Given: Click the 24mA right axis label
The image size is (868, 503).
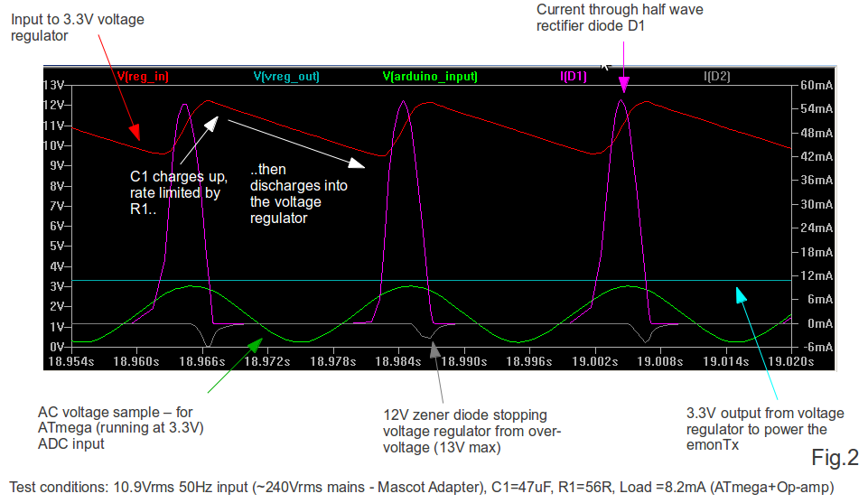Looking at the screenshot, I should pyautogui.click(x=817, y=228).
